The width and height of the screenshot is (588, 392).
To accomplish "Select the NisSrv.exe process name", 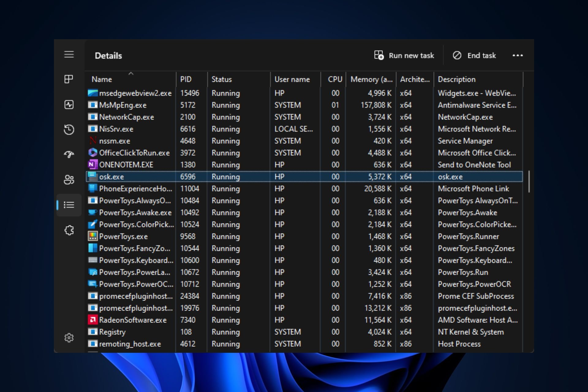I will (x=116, y=129).
